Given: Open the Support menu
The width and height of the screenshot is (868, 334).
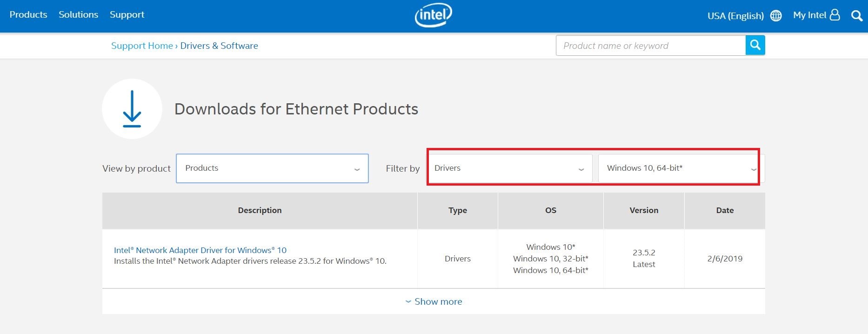Looking at the screenshot, I should 127,14.
